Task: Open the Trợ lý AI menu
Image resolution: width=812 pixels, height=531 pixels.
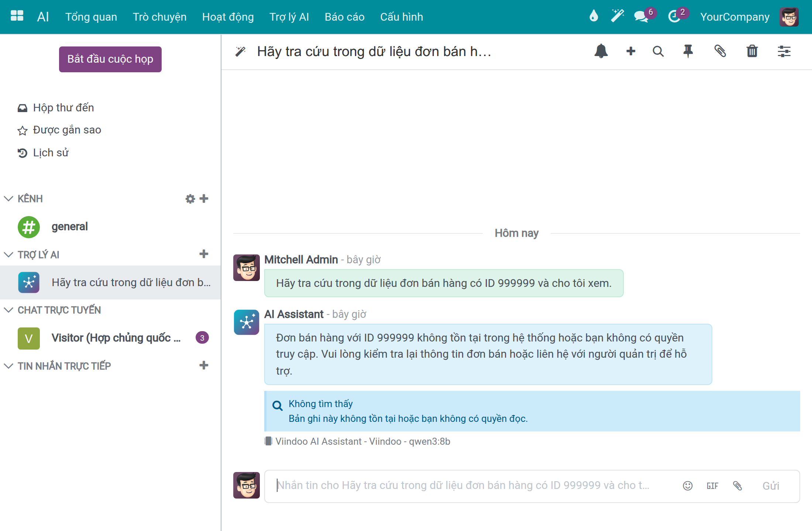Action: pyautogui.click(x=289, y=17)
